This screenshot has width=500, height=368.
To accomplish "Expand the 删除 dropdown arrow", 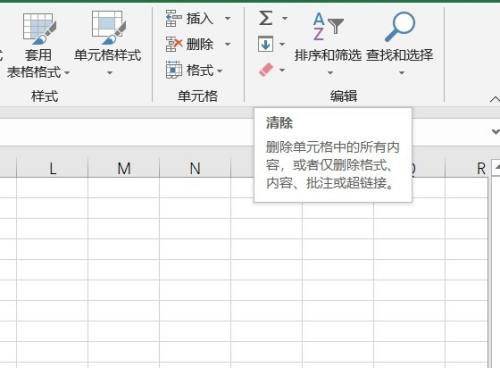I will tap(228, 44).
